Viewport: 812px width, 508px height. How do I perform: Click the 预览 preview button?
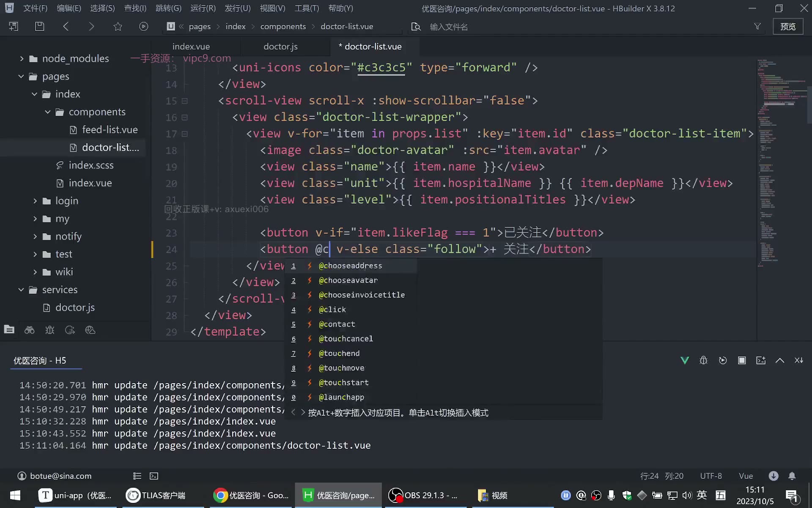pos(788,26)
